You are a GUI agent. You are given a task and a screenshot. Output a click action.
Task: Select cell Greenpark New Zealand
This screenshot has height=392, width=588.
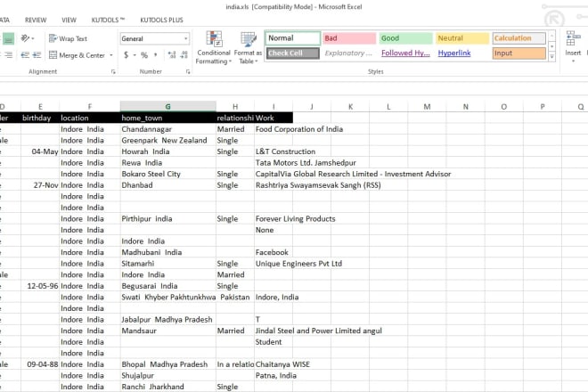(168, 140)
